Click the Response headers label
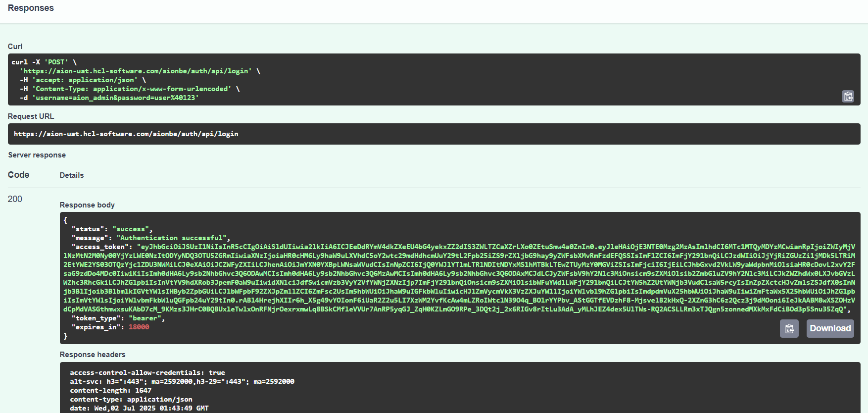 (x=93, y=355)
